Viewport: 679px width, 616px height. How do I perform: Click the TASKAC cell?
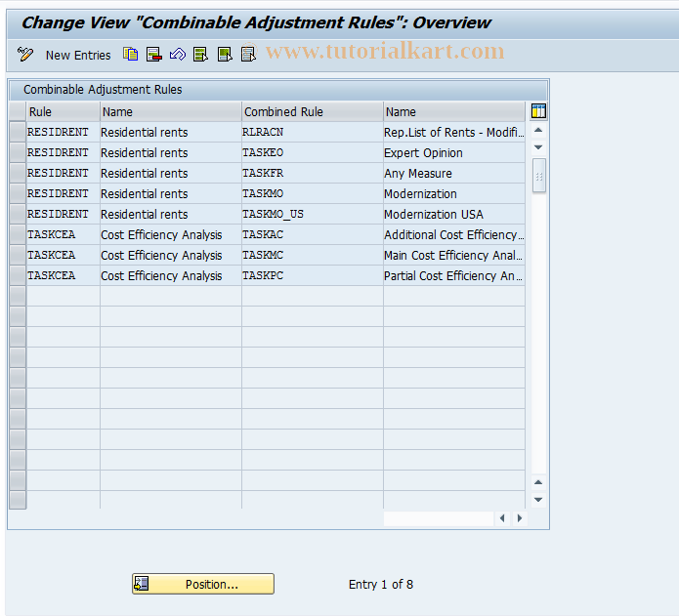click(x=313, y=234)
